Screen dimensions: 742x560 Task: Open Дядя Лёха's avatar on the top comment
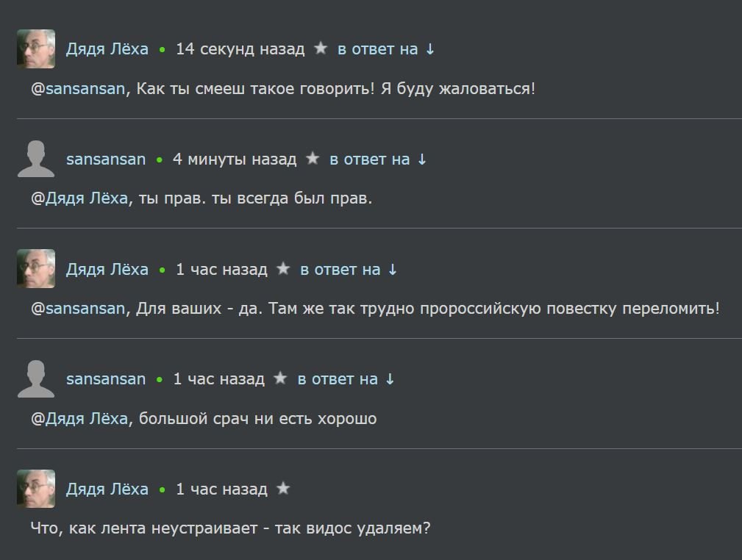[x=36, y=49]
